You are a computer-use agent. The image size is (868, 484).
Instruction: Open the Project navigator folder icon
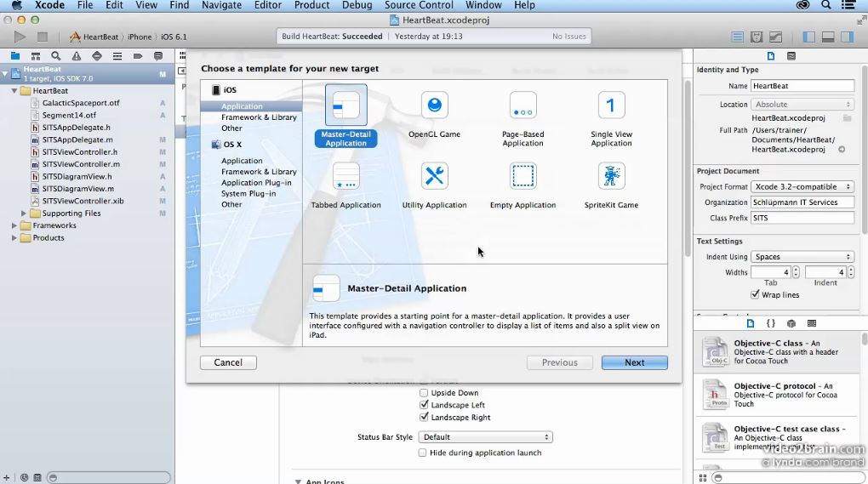coord(15,56)
